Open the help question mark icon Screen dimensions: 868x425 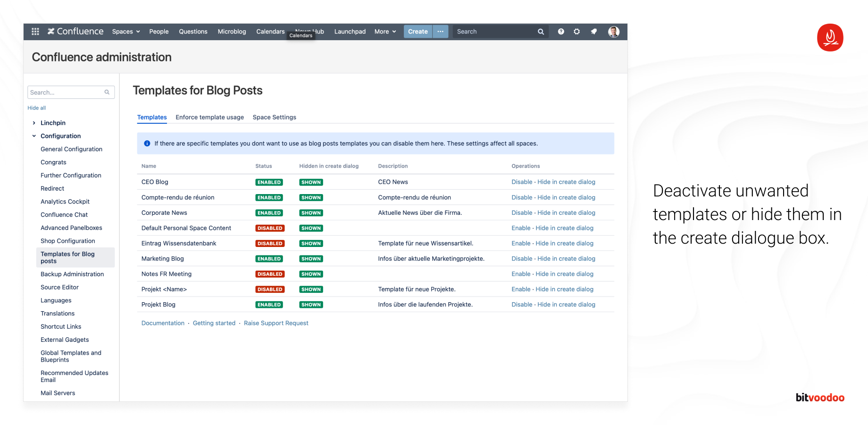pos(561,32)
